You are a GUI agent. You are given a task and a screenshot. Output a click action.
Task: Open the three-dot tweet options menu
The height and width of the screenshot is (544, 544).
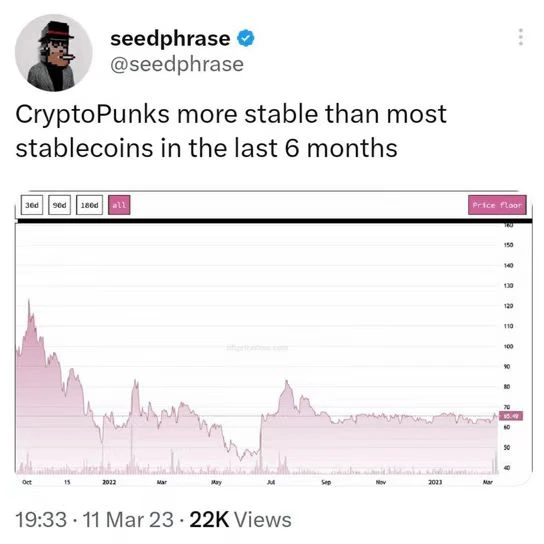click(x=520, y=37)
